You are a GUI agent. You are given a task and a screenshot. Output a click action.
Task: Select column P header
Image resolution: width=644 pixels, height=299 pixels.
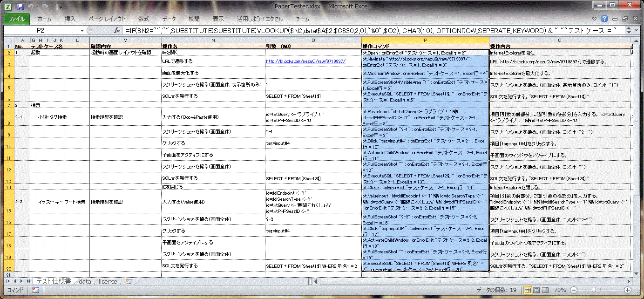425,40
